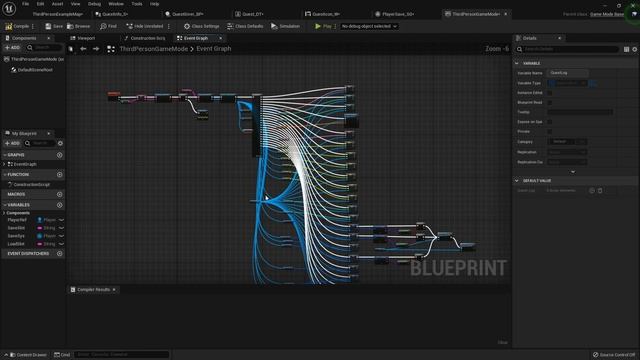Open Class Defaults

click(x=245, y=26)
